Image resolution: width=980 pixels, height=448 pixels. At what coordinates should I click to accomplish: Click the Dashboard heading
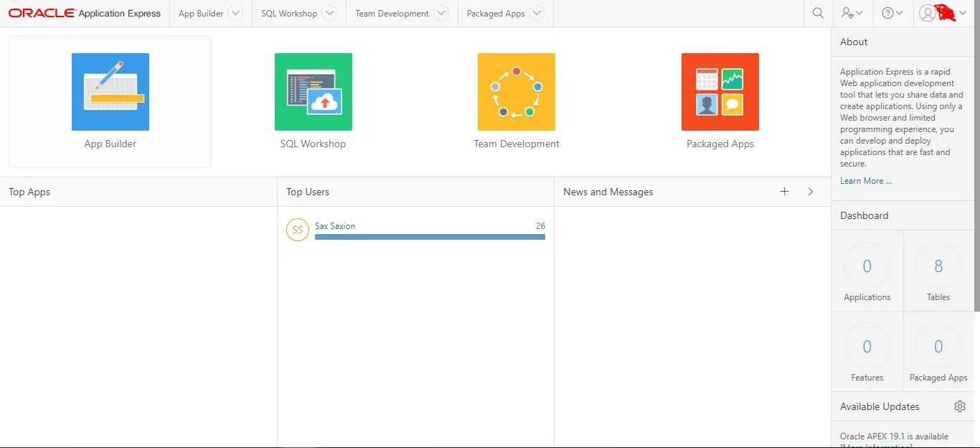coord(864,215)
